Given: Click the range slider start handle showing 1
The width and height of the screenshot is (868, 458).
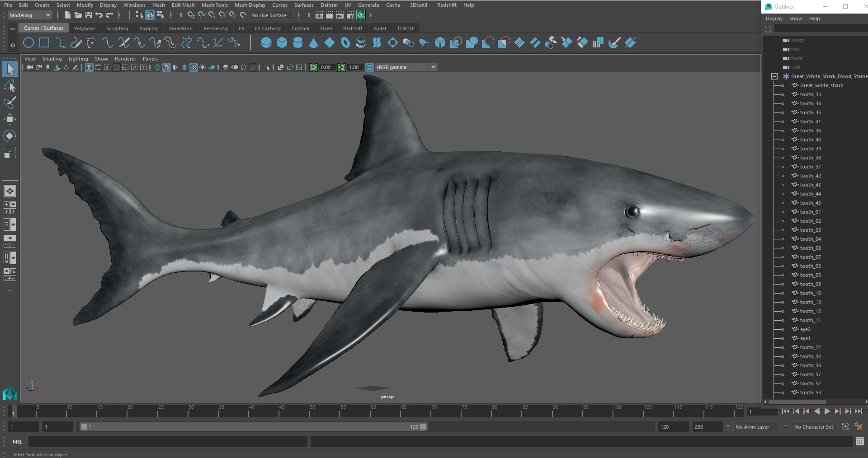Looking at the screenshot, I should point(84,427).
